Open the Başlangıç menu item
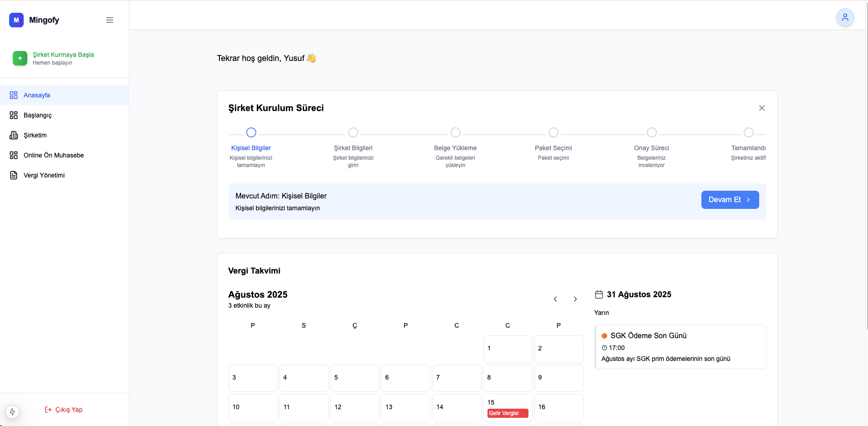Image resolution: width=868 pixels, height=426 pixels. (x=37, y=115)
